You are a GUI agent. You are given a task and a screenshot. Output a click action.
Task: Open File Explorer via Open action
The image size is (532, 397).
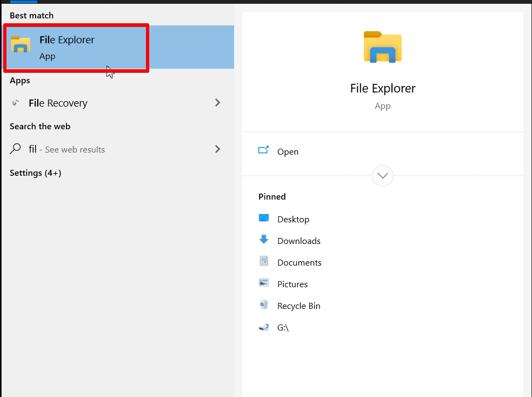pos(288,151)
